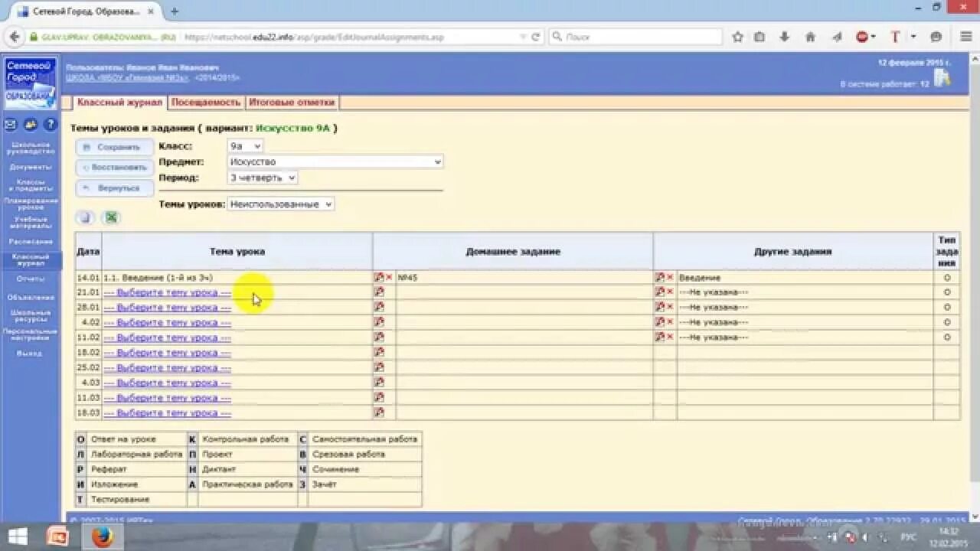The height and width of the screenshot is (551, 980).
Task: Click Выход in sidebar menu
Action: 31,354
